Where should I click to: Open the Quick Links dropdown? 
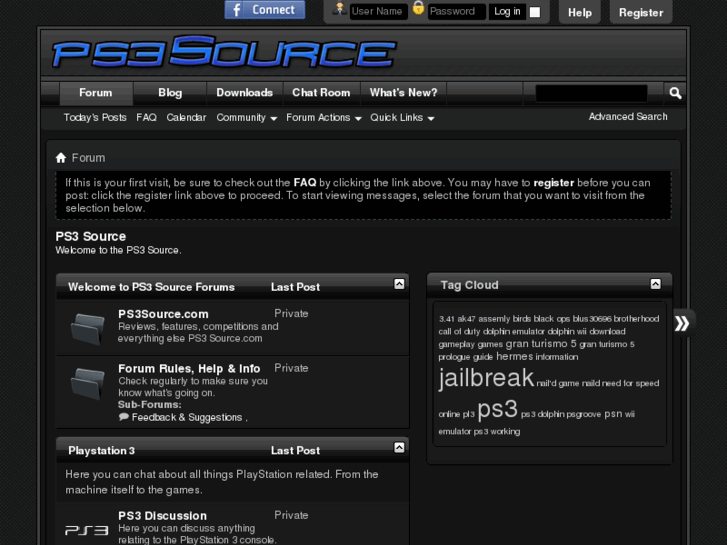tap(402, 118)
